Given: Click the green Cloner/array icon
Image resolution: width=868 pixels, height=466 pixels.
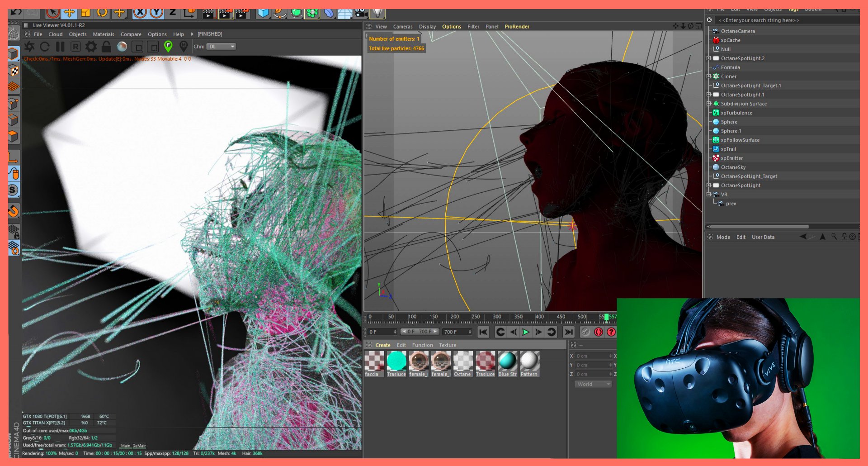Looking at the screenshot, I should [x=312, y=13].
